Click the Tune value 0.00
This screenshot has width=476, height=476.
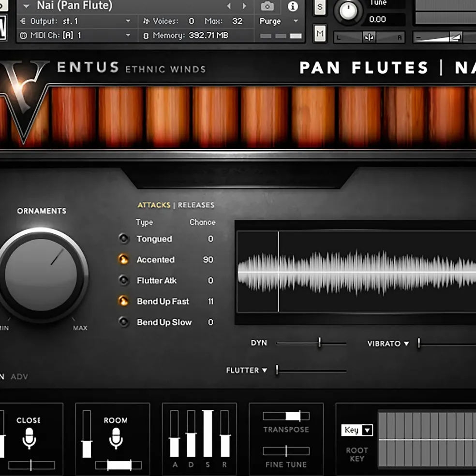(377, 19)
